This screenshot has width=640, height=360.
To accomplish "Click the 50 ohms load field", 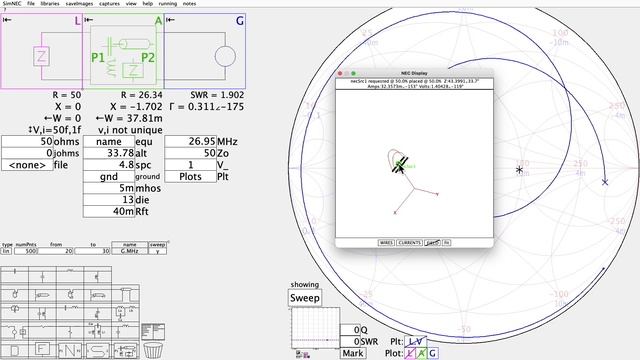I will click(x=27, y=141).
